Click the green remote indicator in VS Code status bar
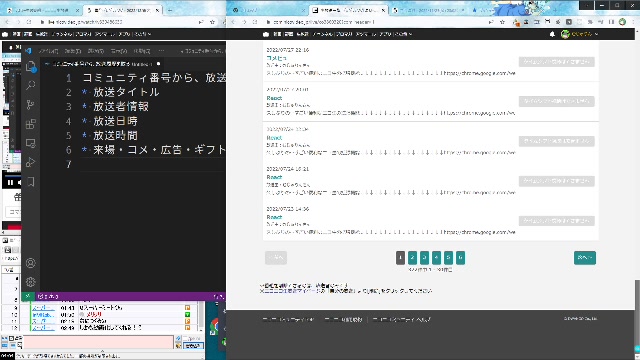Viewport: 640px width, 360px height. point(28,296)
